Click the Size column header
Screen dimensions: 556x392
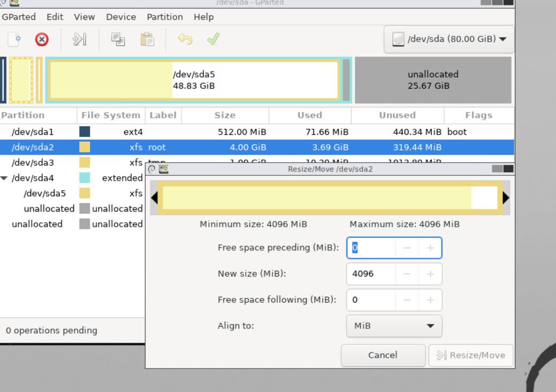225,115
